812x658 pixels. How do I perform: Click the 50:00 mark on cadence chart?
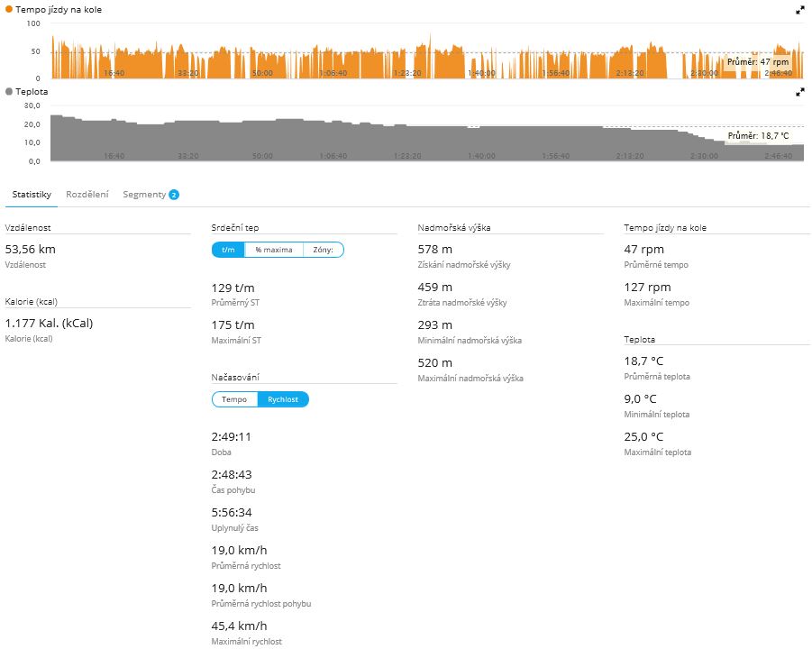tap(262, 73)
